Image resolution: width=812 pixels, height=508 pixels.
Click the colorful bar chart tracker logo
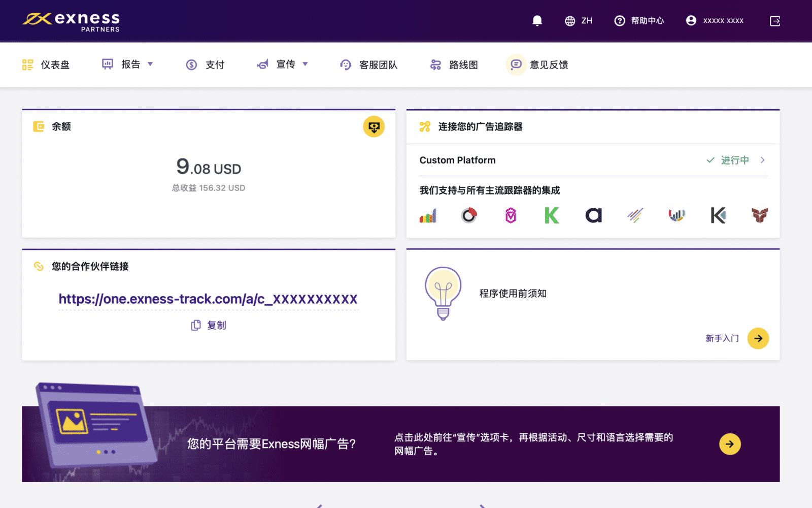click(x=428, y=215)
